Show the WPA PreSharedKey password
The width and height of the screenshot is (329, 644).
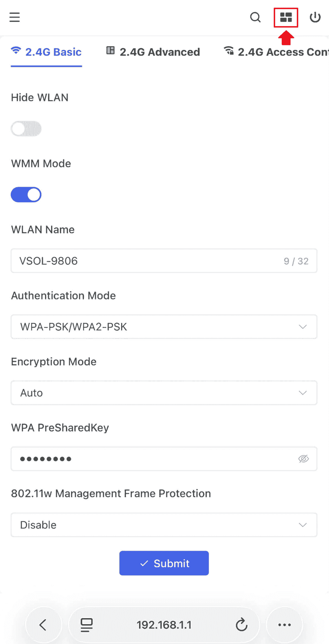pyautogui.click(x=303, y=459)
